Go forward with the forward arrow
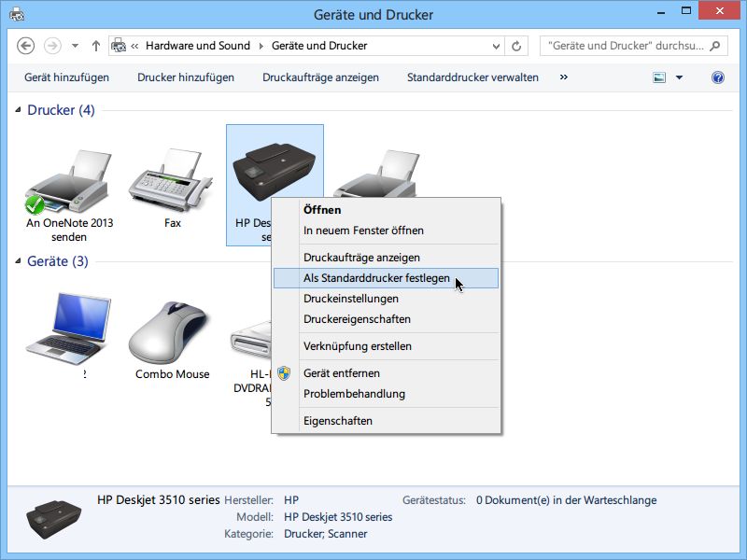This screenshot has height=560, width=747. coord(52,46)
